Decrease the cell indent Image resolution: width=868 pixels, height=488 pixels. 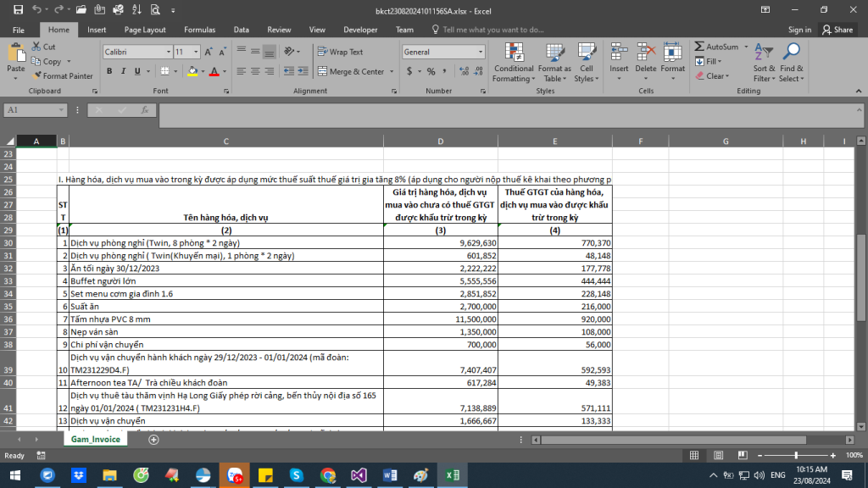click(x=289, y=71)
